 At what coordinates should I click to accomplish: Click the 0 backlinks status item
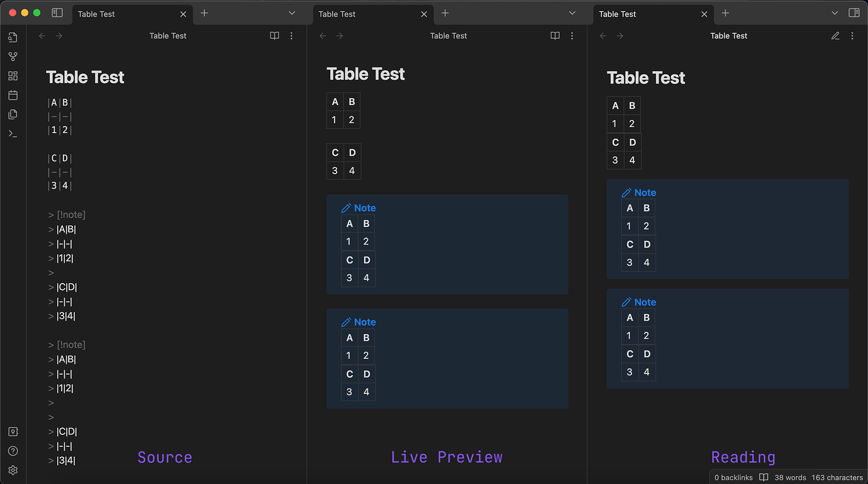coord(733,477)
